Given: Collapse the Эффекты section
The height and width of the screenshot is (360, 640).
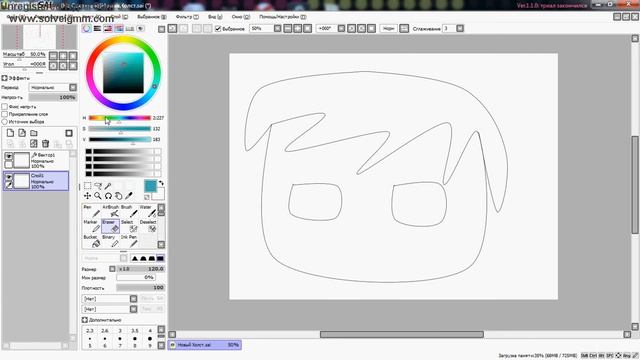Looking at the screenshot, I should tap(4, 78).
